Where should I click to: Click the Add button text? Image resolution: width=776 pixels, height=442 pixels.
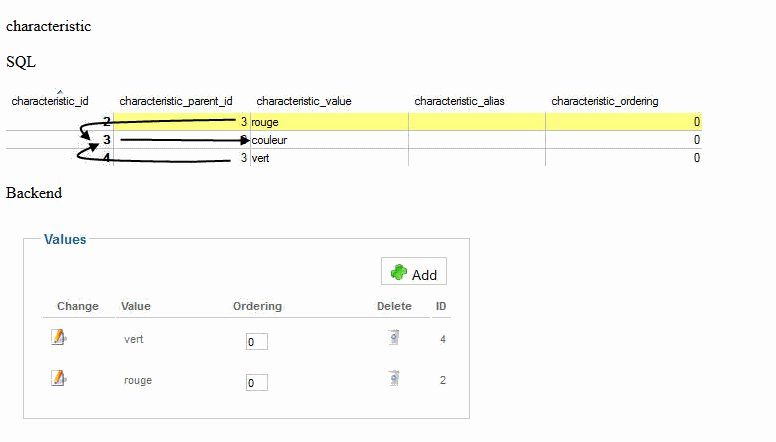[424, 275]
